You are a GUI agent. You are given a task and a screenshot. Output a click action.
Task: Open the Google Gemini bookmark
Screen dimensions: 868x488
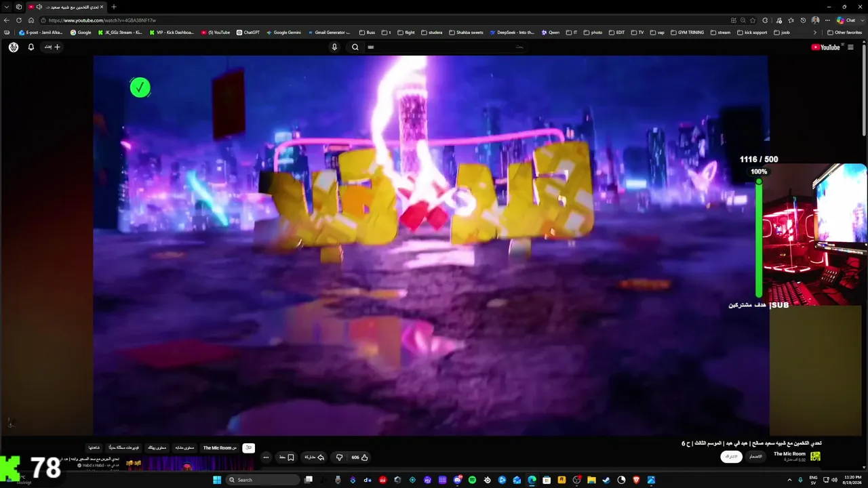283,33
